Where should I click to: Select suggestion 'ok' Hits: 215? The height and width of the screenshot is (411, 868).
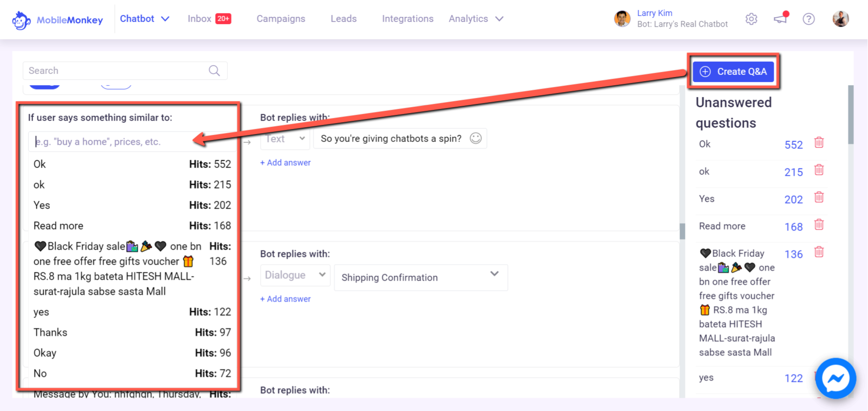132,185
